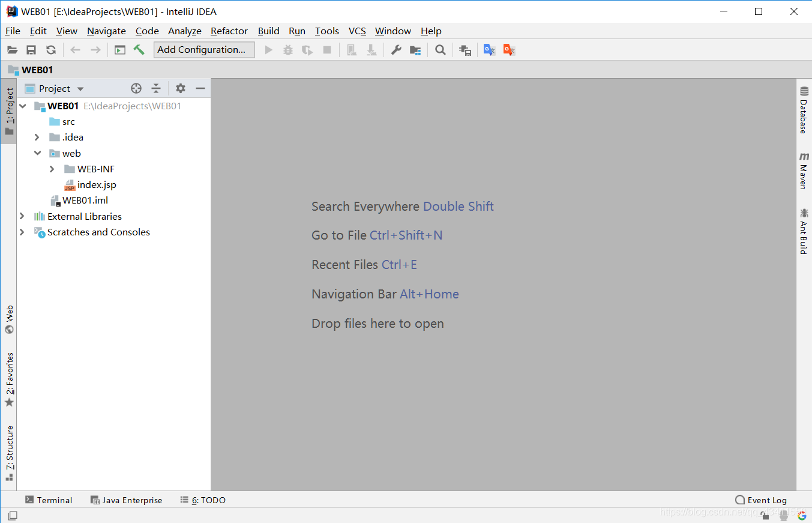Viewport: 812px width, 523px height.
Task: Click the first greyed-out attach icon after Stop
Action: click(x=352, y=50)
